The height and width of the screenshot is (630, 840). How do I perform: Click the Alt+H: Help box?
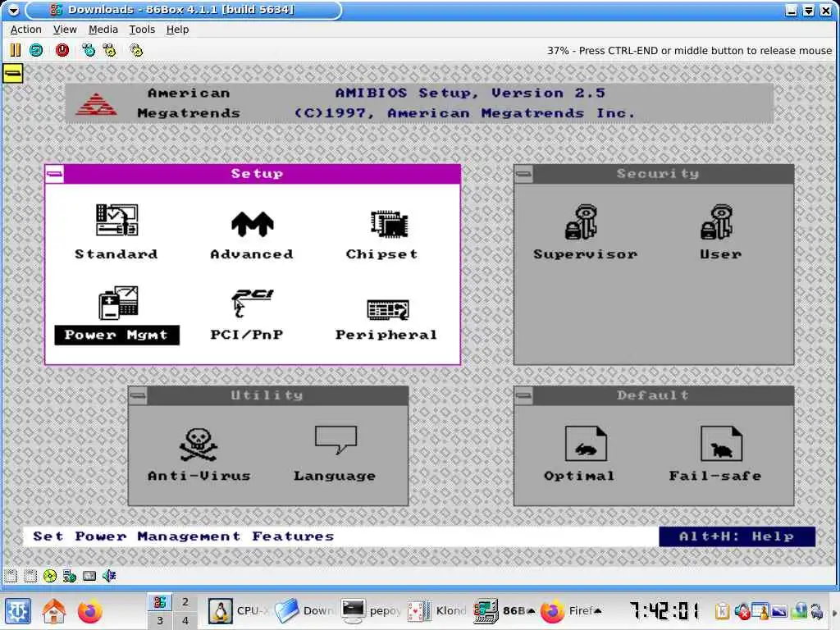tap(737, 536)
